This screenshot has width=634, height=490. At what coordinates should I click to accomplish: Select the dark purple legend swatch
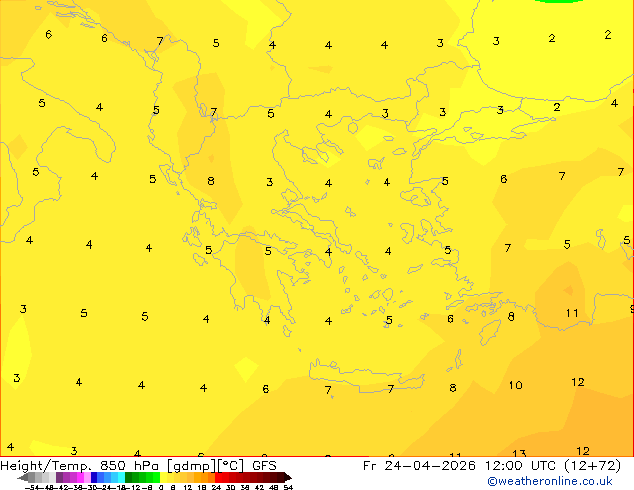pos(59,477)
